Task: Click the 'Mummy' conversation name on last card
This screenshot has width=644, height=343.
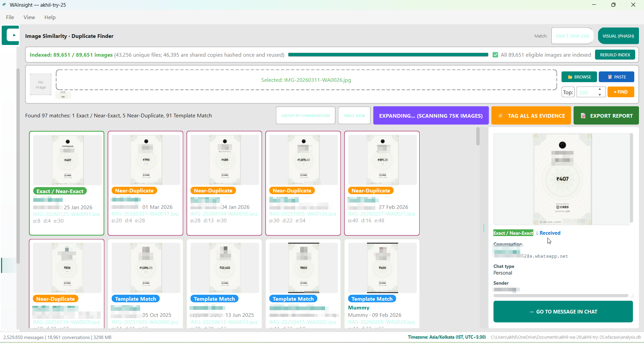Action: [359, 307]
